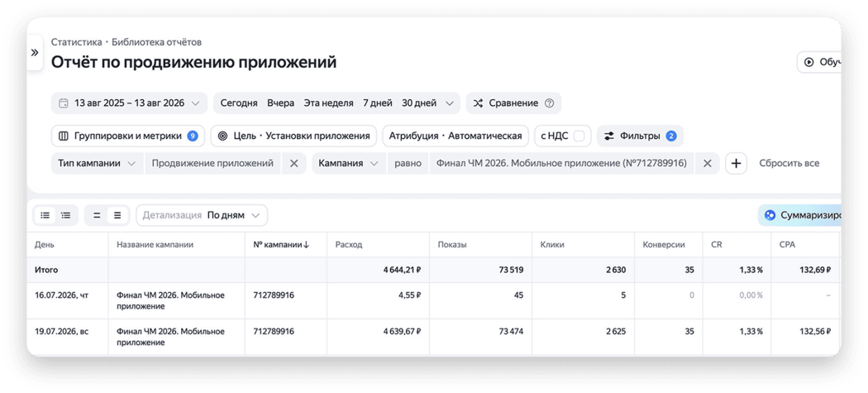This screenshot has width=868, height=393.
Task: Click the calendar icon in date range
Action: (64, 103)
